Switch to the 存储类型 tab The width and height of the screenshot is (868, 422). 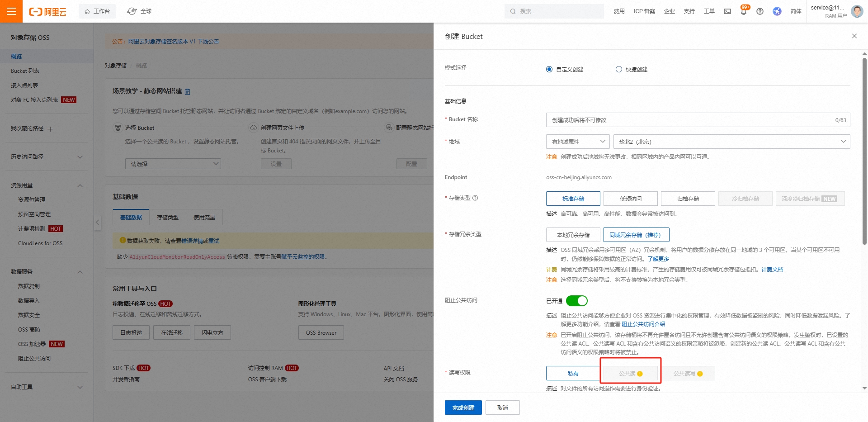[x=167, y=217]
